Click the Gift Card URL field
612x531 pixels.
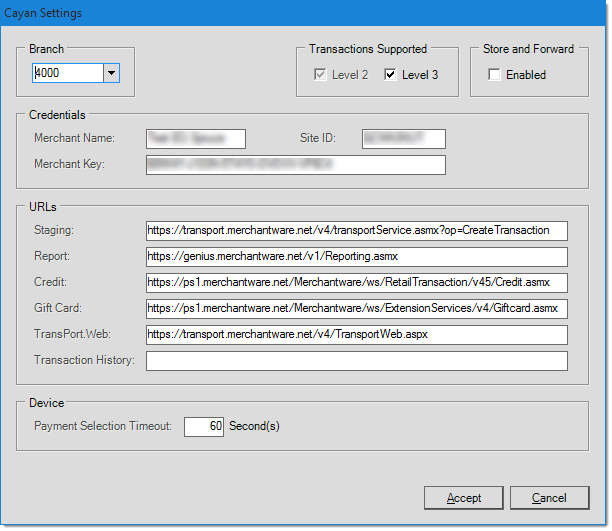[357, 309]
